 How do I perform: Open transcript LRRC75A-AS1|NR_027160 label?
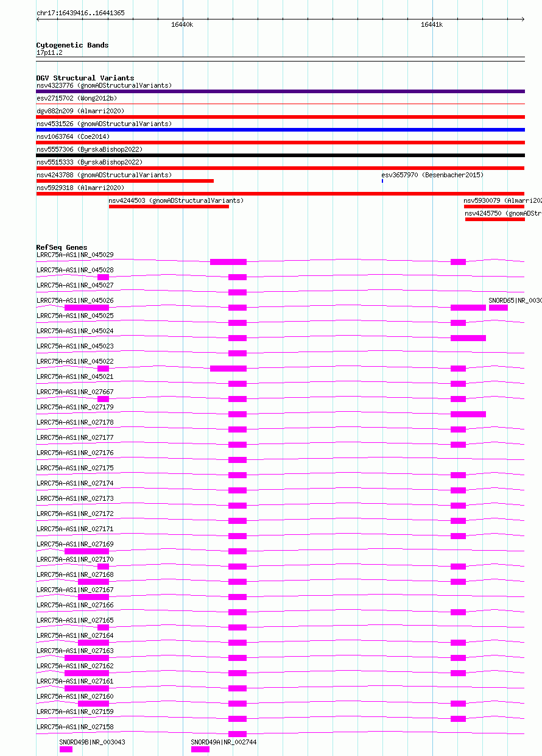point(75,696)
